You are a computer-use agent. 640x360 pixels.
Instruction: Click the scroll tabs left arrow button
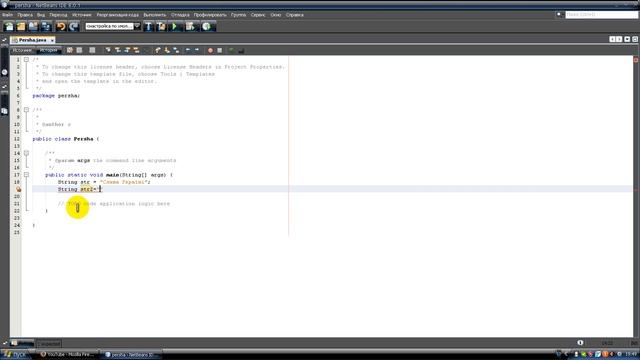tap(612, 39)
